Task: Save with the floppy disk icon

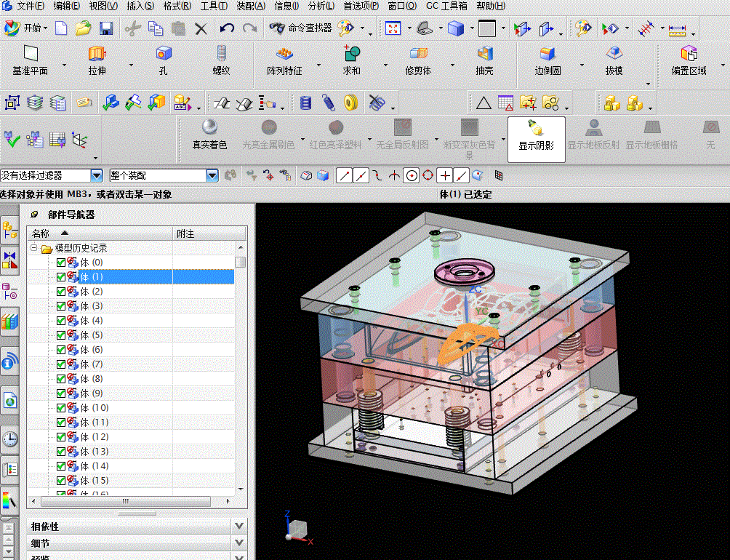Action: [x=107, y=28]
